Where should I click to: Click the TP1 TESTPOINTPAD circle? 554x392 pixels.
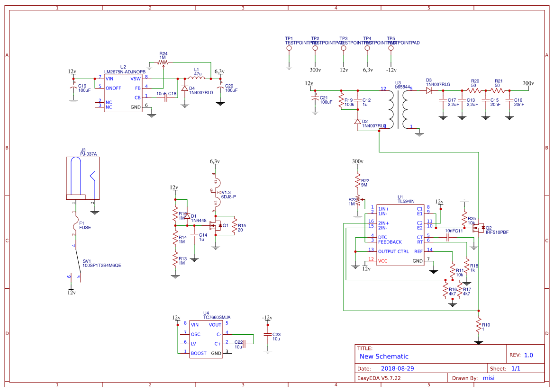289,47
